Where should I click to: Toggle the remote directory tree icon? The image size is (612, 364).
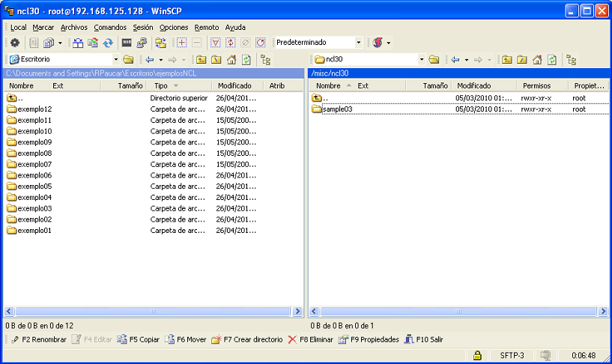[571, 60]
